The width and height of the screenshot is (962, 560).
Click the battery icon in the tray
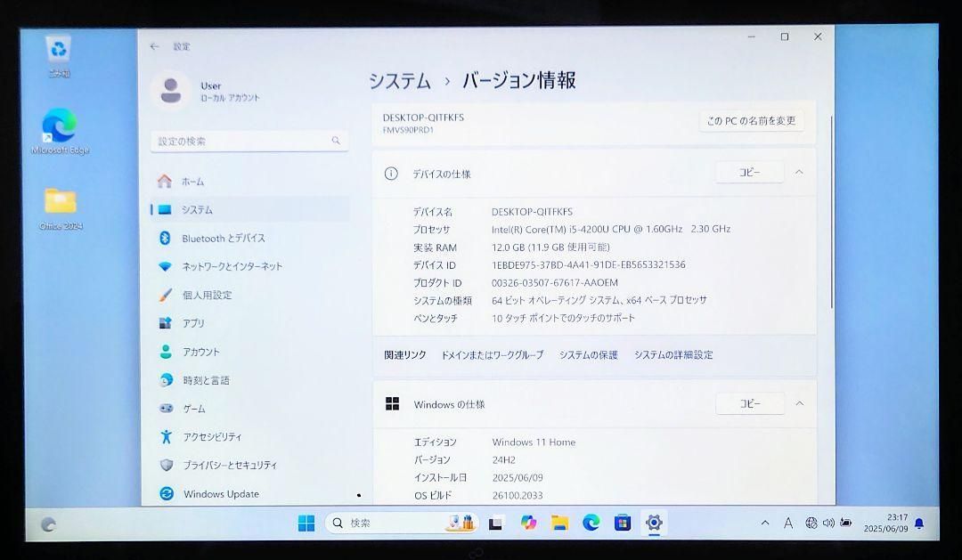846,523
